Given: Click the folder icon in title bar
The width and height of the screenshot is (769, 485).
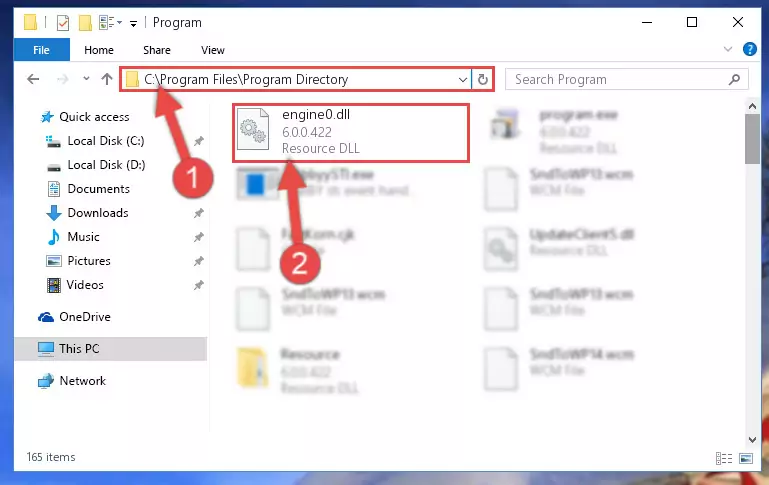Looking at the screenshot, I should (x=30, y=22).
